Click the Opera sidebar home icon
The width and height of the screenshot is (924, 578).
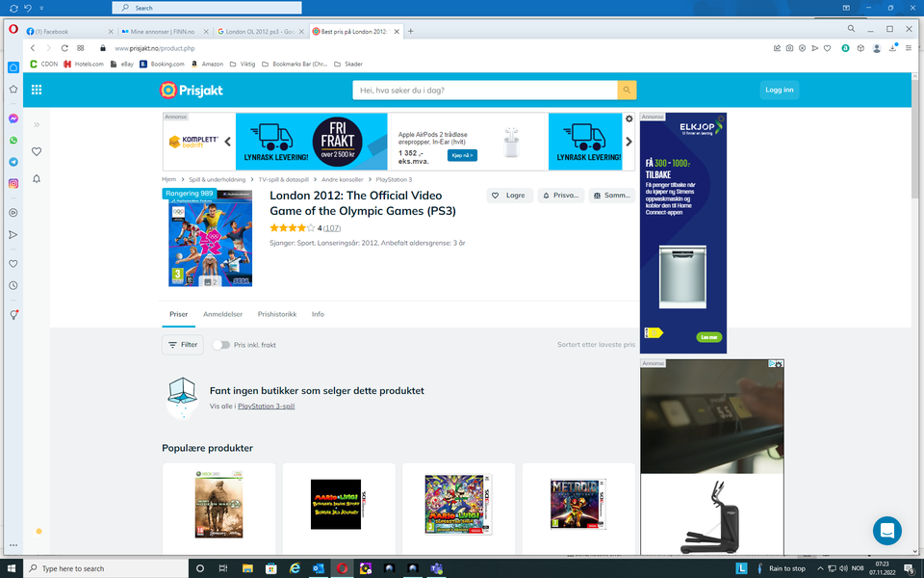[x=13, y=67]
